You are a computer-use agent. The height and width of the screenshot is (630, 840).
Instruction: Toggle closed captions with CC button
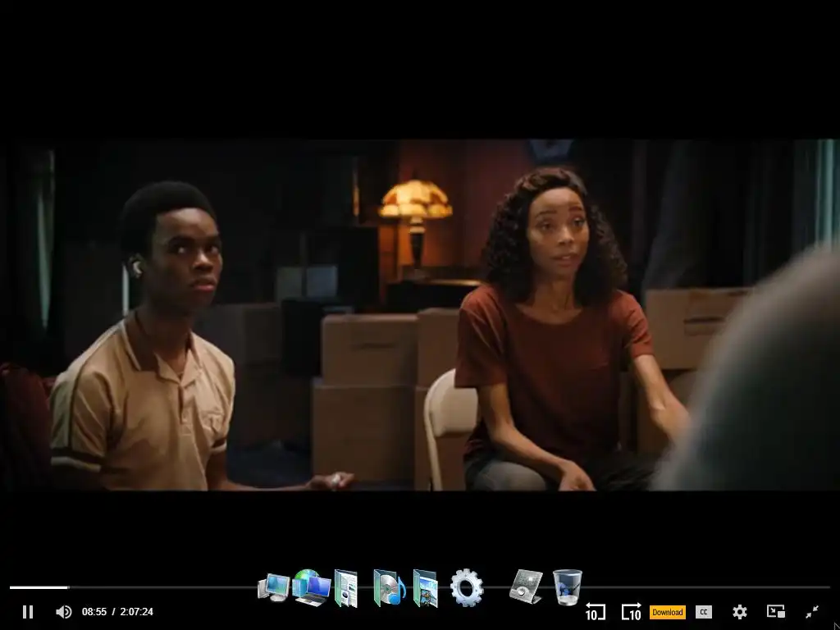[x=703, y=612]
